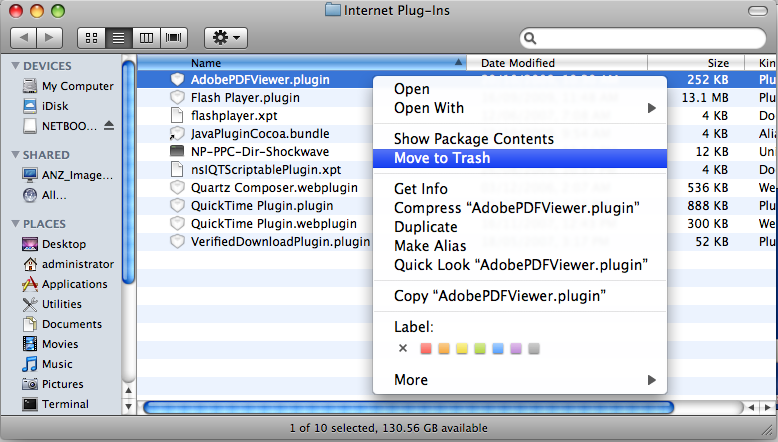The image size is (778, 442).
Task: Switch to icon view
Action: pos(91,38)
